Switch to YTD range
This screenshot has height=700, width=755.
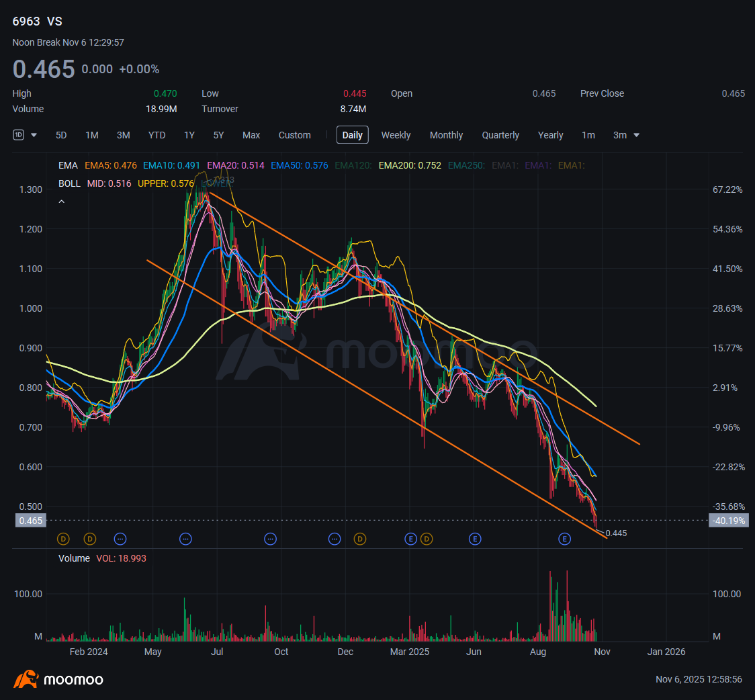[157, 135]
